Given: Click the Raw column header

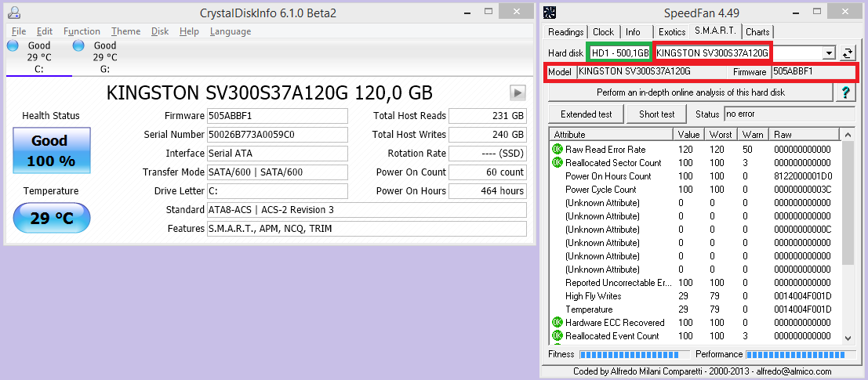Looking at the screenshot, I should point(804,135).
